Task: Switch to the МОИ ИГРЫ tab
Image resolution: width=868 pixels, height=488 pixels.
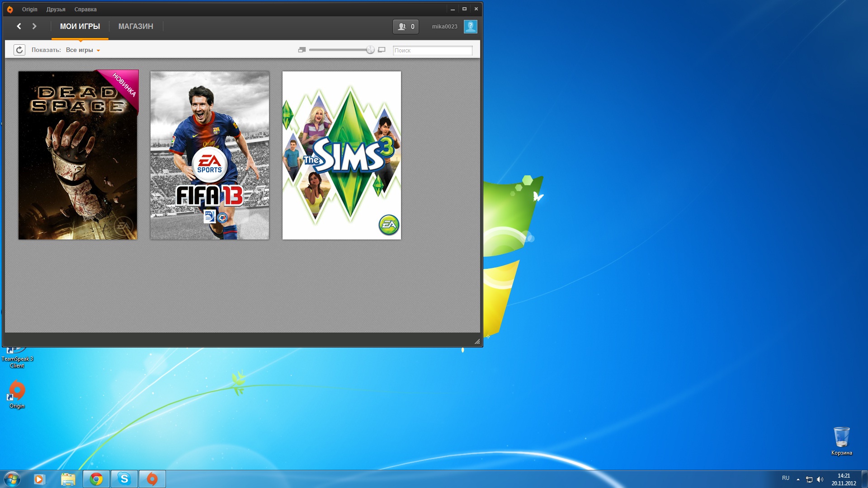Action: tap(80, 26)
